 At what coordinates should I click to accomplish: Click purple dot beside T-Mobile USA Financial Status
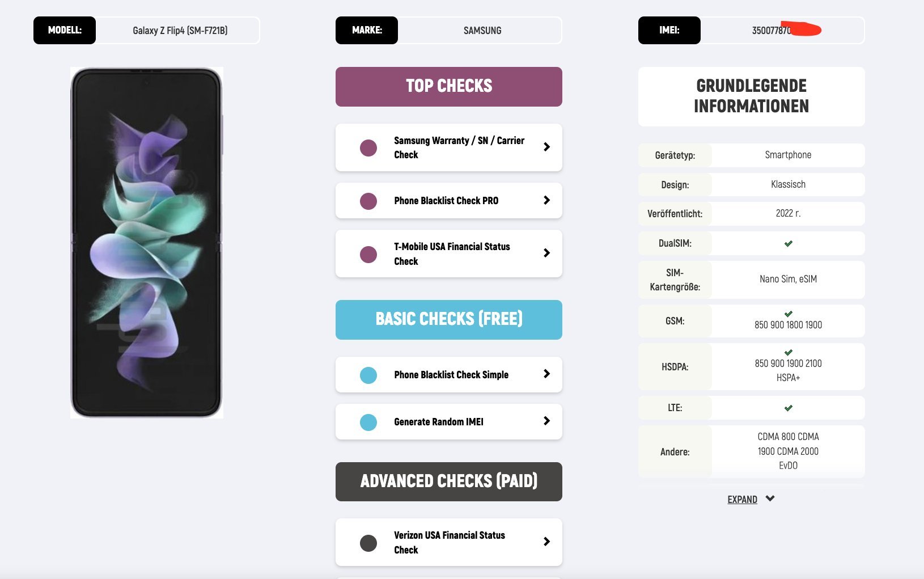pyautogui.click(x=368, y=254)
